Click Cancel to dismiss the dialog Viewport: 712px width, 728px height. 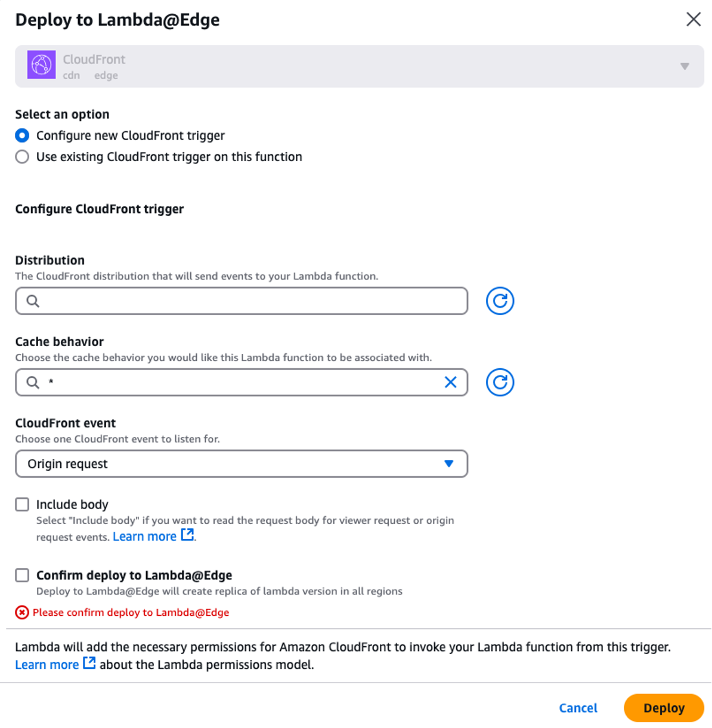[x=577, y=708]
